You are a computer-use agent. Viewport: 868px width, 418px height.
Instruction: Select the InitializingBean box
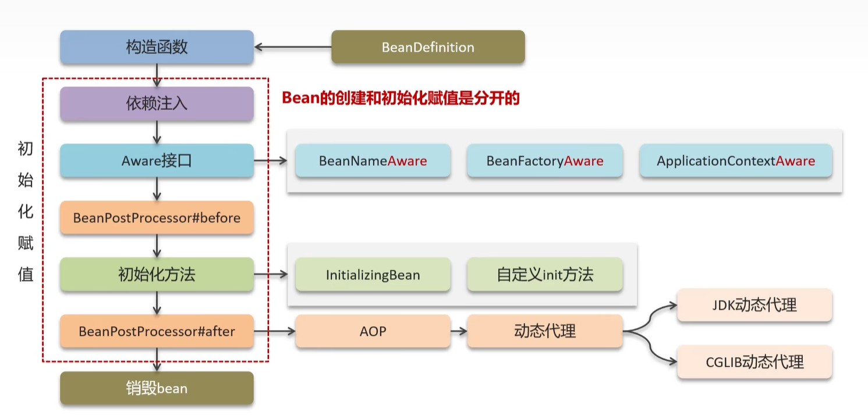click(373, 274)
